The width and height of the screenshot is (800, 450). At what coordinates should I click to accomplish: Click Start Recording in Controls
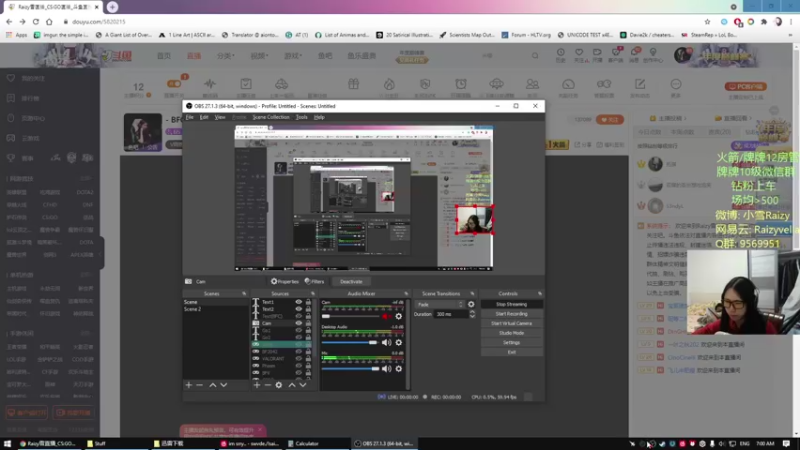tap(511, 314)
